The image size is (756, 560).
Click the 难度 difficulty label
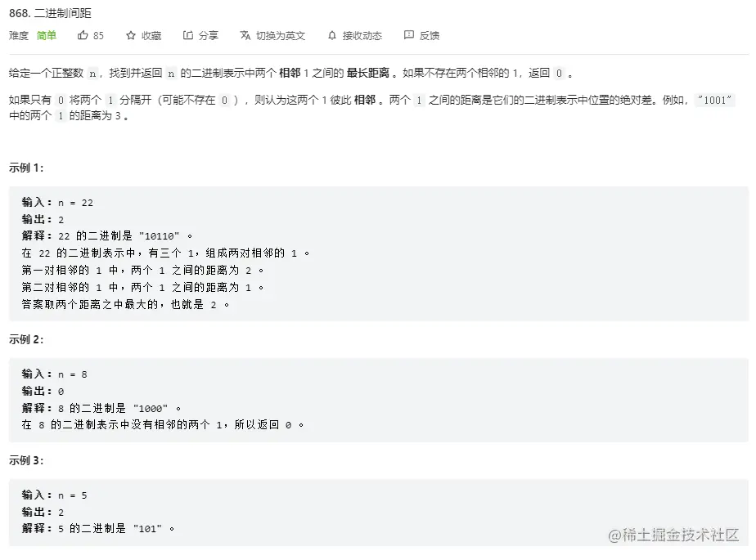tap(19, 36)
